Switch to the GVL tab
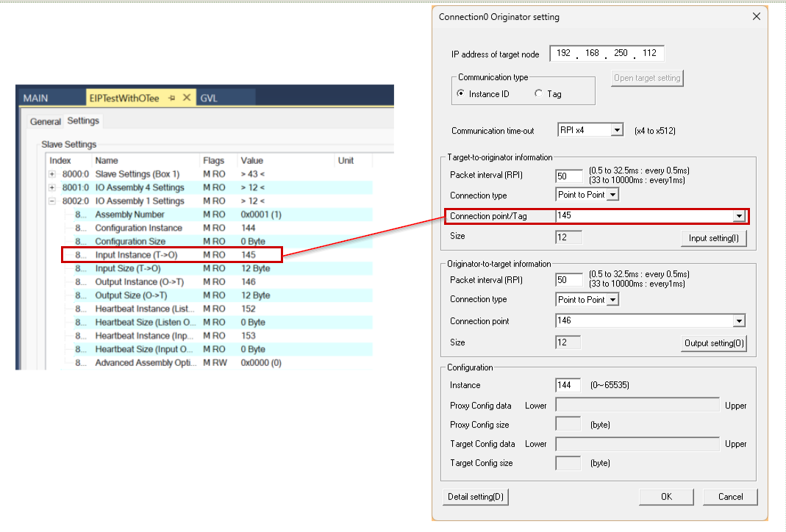Screen dimensions: 786x532 209,98
